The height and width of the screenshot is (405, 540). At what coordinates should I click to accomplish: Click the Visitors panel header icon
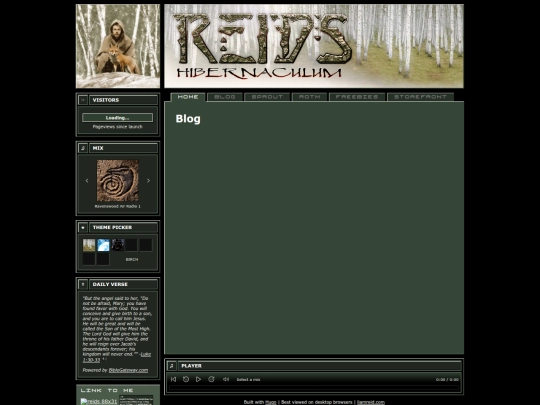83,100
